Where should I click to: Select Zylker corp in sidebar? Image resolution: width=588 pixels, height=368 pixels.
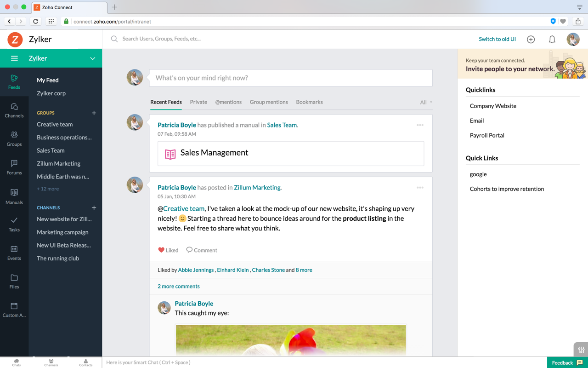pos(51,93)
